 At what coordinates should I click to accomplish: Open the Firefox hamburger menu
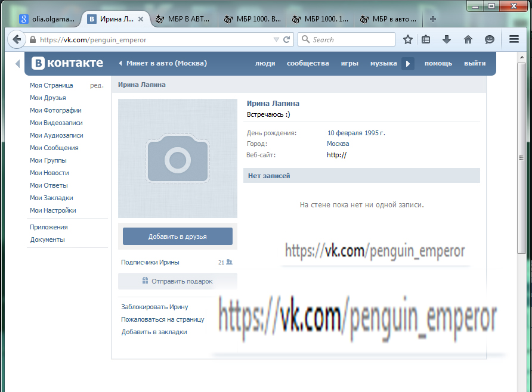[x=514, y=39]
